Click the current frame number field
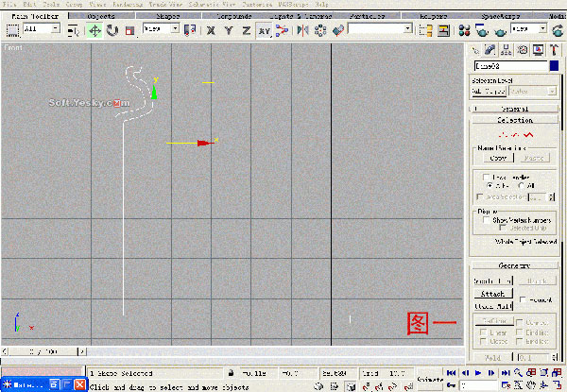Screen dimensions: 567x392 [x=478, y=385]
